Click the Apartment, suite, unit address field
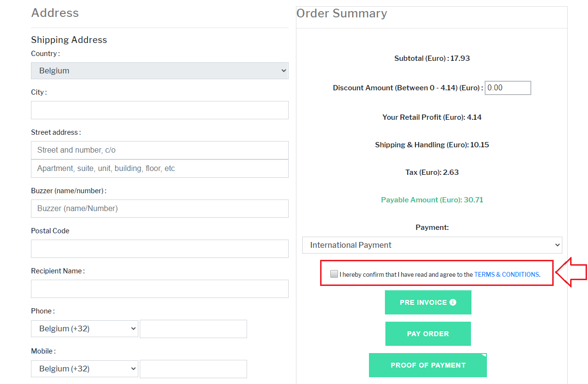588x384 pixels. 160,169
